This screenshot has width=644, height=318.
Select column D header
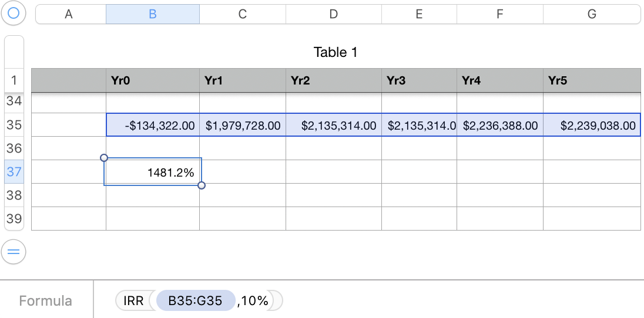(x=333, y=15)
